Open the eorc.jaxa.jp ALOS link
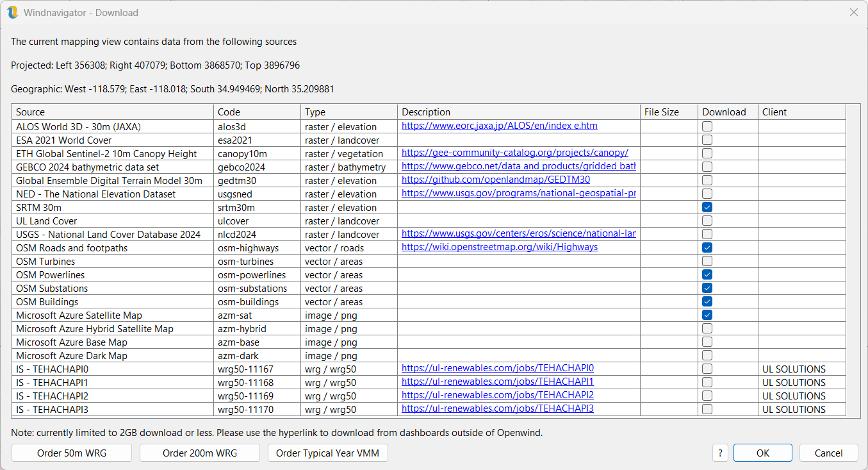This screenshot has width=868, height=470. 500,126
